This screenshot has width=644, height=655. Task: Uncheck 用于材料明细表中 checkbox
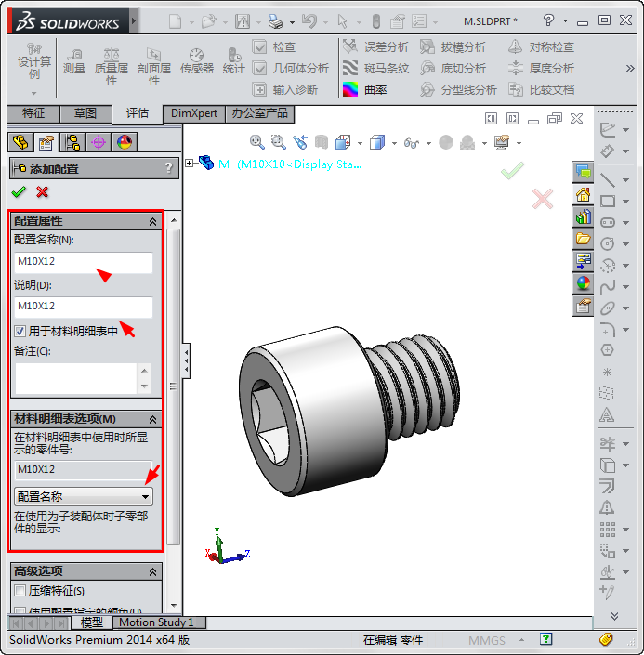20,332
